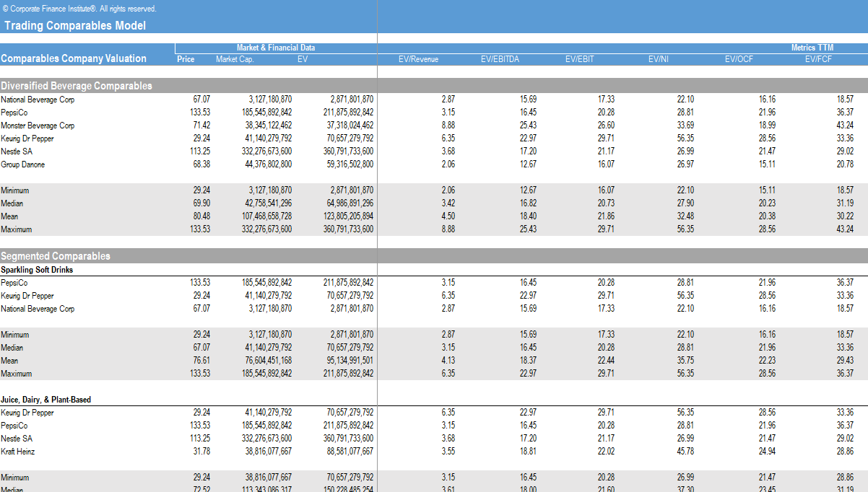The height and width of the screenshot is (492, 868).
Task: Click the Juice, Dairy, & Plant-Based subheading
Action: click(46, 400)
